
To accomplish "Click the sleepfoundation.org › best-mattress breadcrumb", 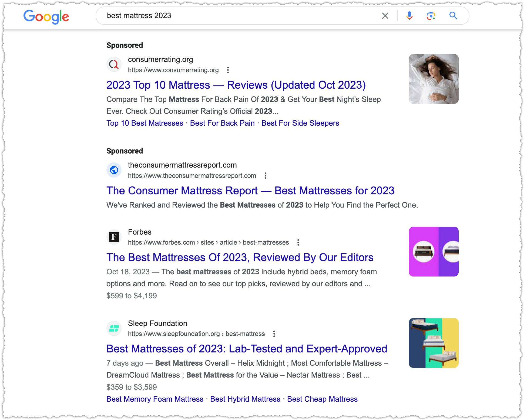I will pos(196,334).
